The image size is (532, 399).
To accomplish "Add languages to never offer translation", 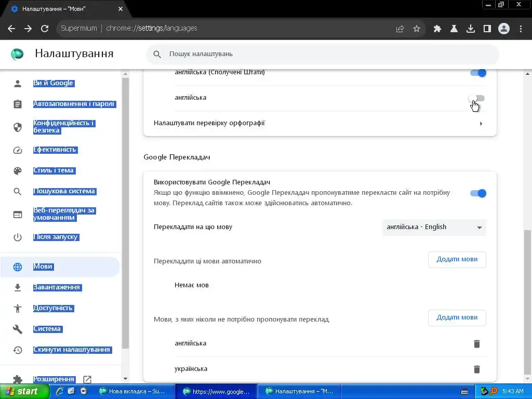I will coord(457,317).
